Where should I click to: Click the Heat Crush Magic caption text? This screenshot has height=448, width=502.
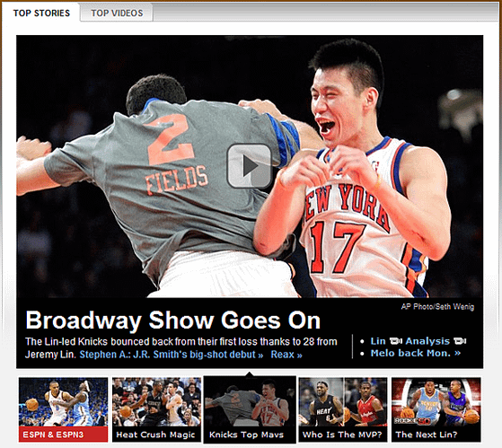click(155, 435)
